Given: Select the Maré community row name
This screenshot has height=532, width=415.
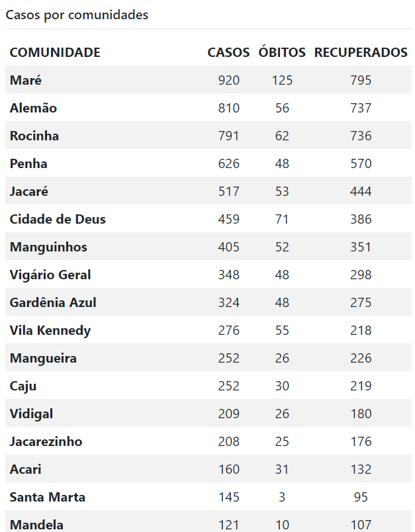Looking at the screenshot, I should coord(26,80).
